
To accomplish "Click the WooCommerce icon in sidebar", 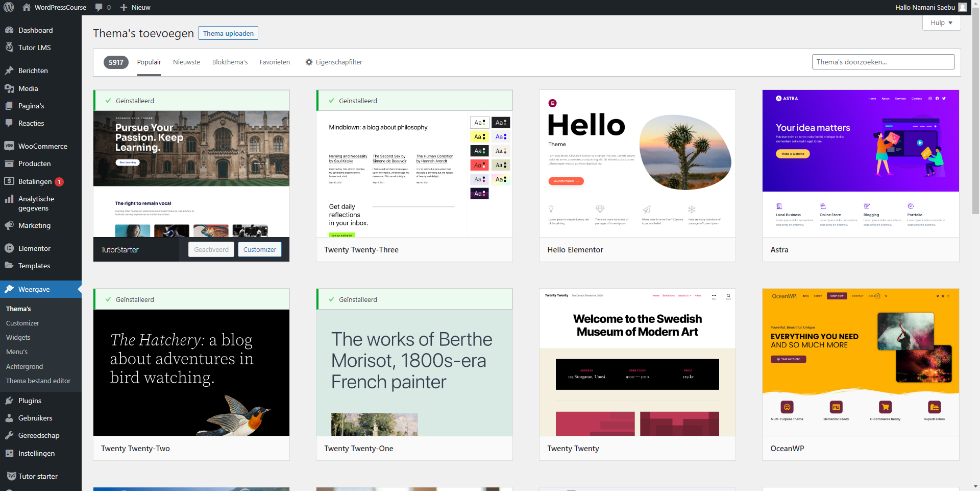I will click(9, 146).
